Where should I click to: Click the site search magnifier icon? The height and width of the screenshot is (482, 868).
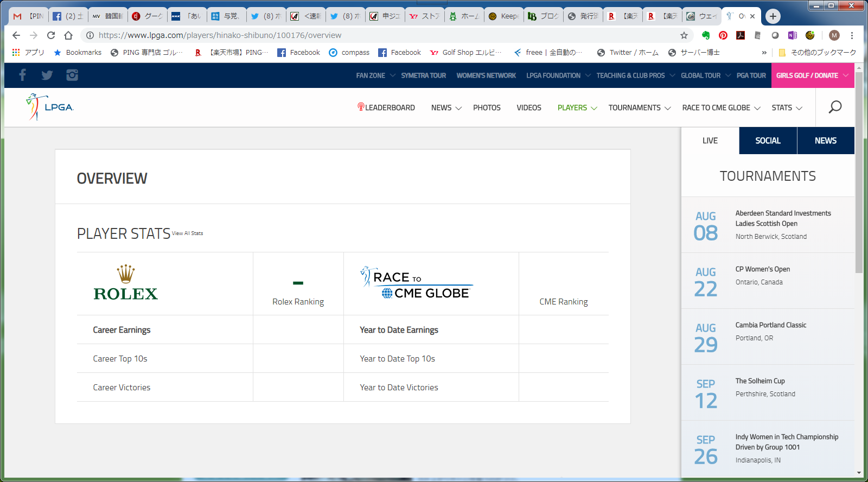pyautogui.click(x=835, y=107)
